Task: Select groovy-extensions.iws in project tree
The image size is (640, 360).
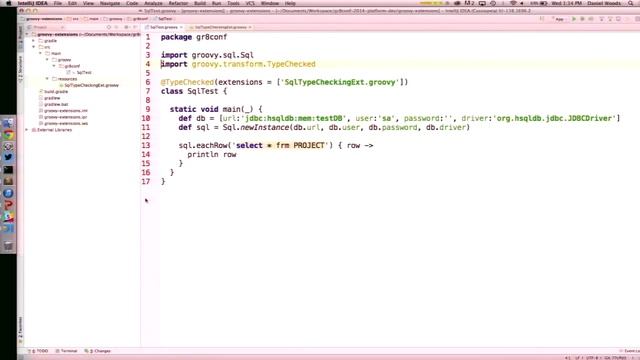Action: pyautogui.click(x=66, y=123)
